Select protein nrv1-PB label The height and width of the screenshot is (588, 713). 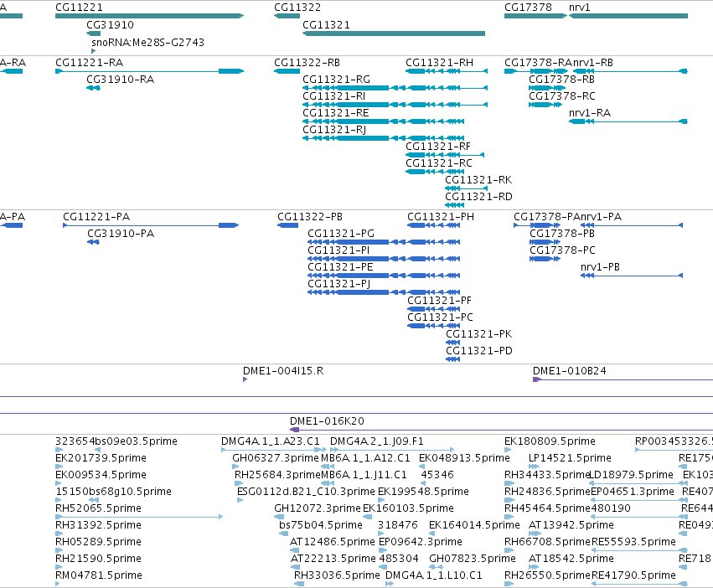600,267
